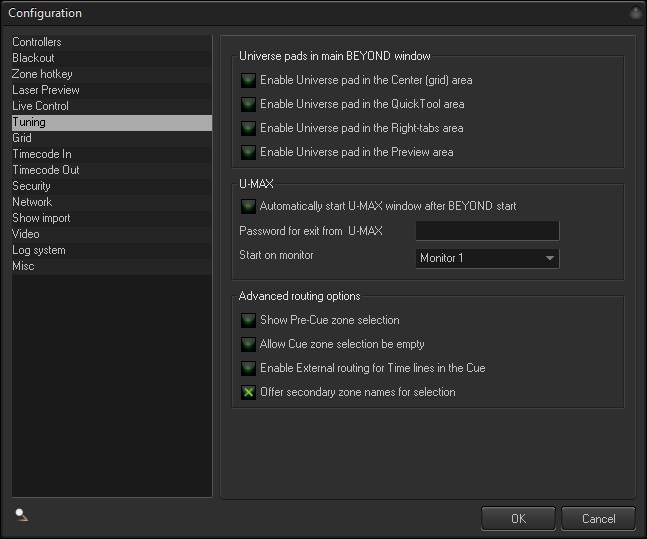Open the Start on monitor dropdown
Image resolution: width=647 pixels, height=539 pixels.
(487, 258)
